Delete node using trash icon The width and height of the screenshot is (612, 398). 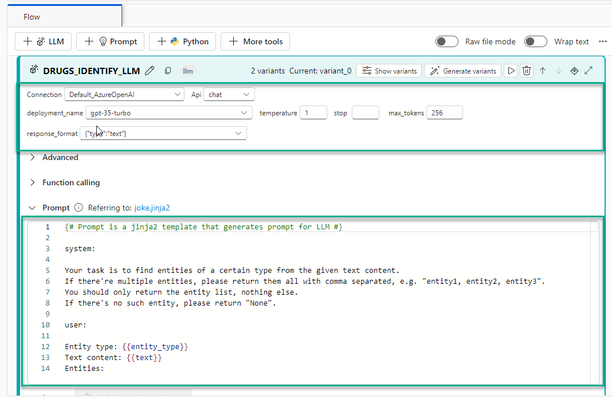click(527, 71)
